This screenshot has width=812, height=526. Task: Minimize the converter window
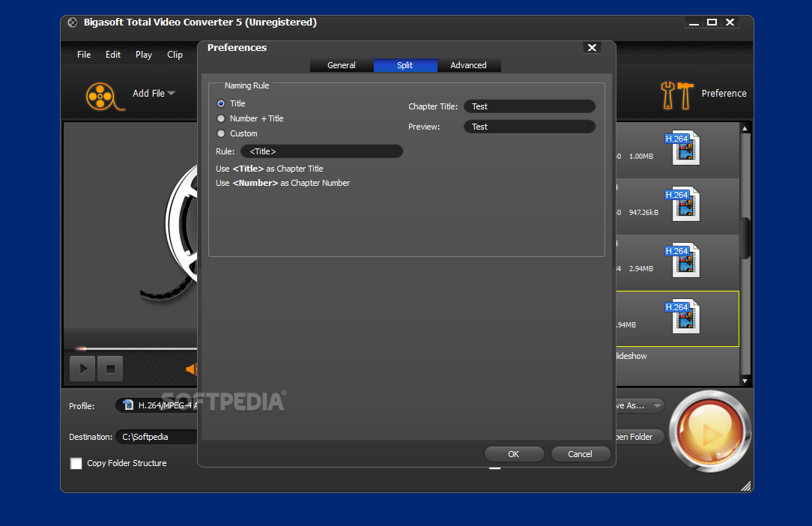coord(694,22)
